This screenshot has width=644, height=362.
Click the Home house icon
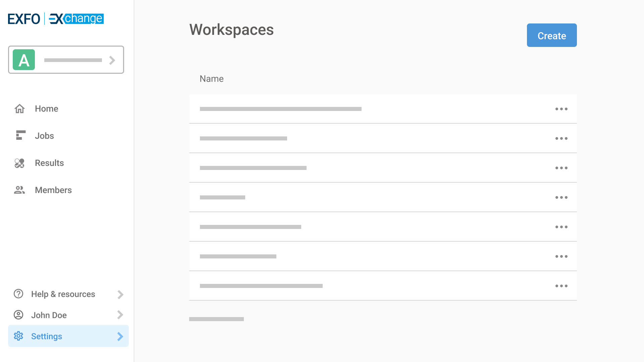[x=19, y=109]
